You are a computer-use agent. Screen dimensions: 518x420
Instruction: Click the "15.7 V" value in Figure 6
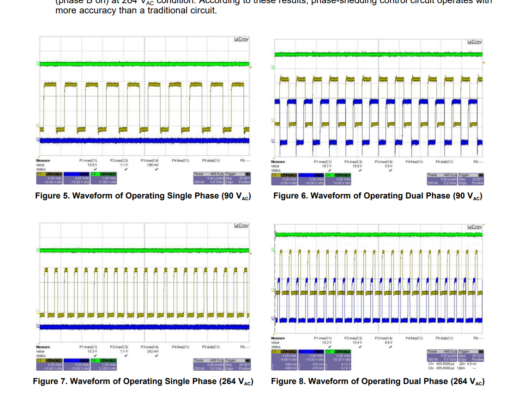click(x=327, y=166)
